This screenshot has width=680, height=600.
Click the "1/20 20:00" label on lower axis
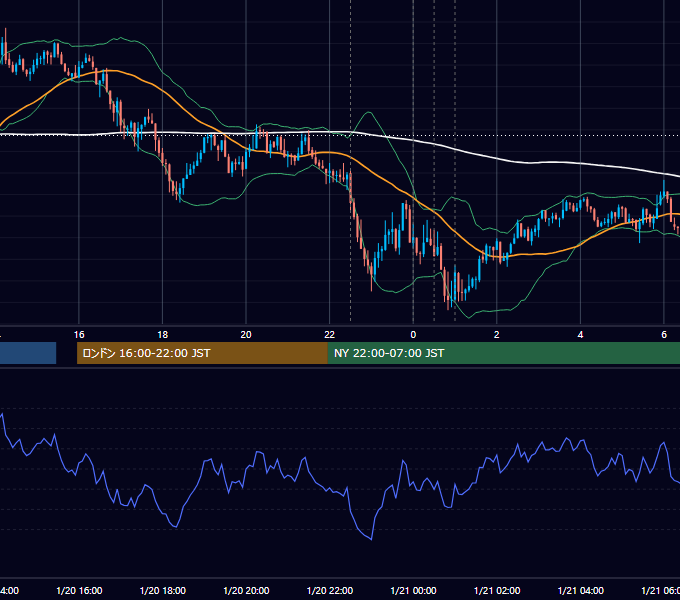click(246, 591)
